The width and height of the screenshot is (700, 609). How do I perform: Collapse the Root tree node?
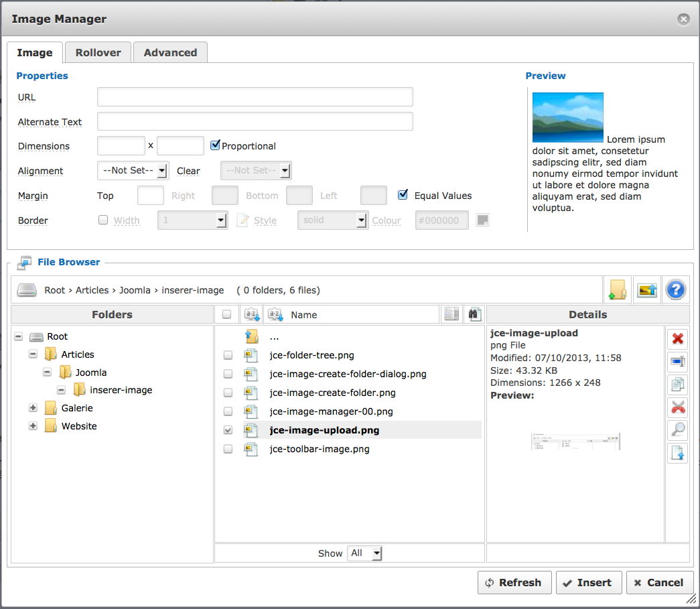[18, 336]
